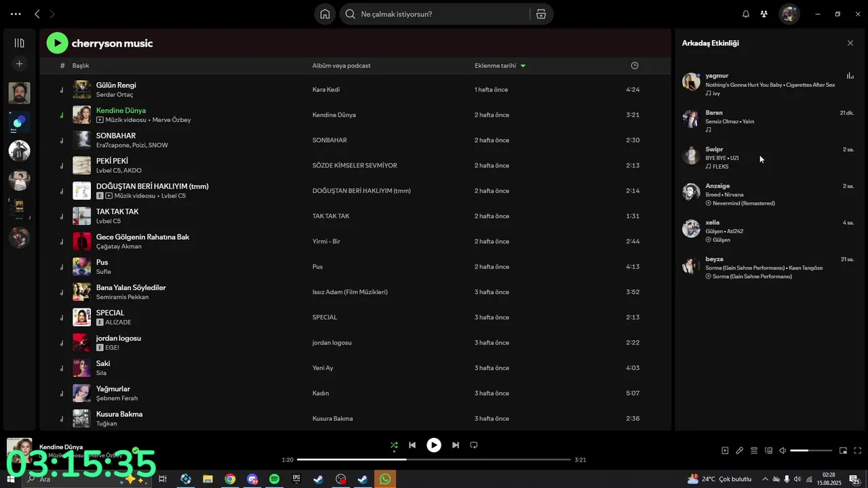Open beyza's avatar in friend activity
Image resolution: width=868 pixels, height=488 pixels.
tap(691, 265)
